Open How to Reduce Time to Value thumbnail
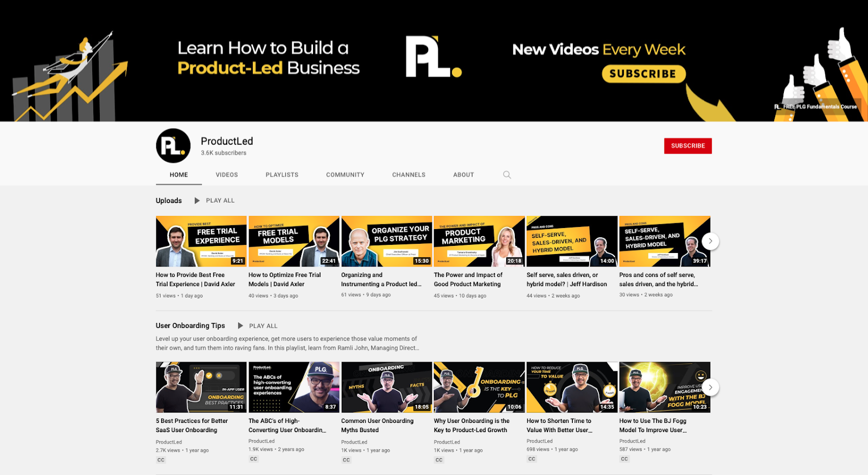Image resolution: width=868 pixels, height=475 pixels. 572,387
